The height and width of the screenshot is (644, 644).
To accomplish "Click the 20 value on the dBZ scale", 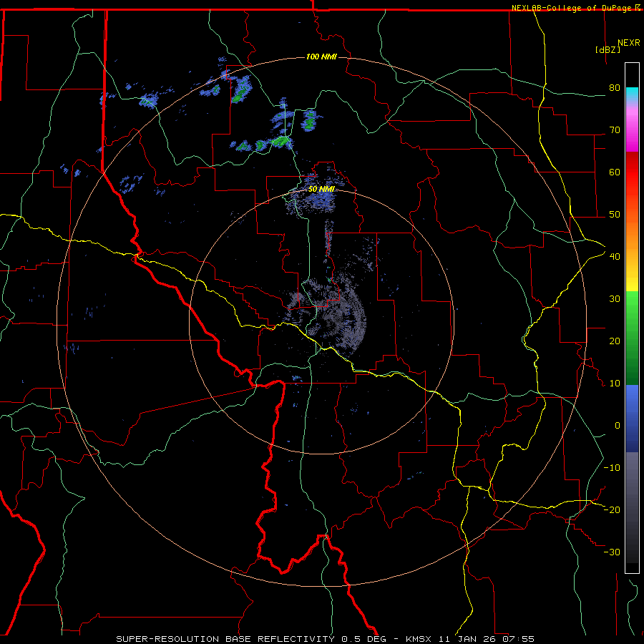I will [x=615, y=341].
